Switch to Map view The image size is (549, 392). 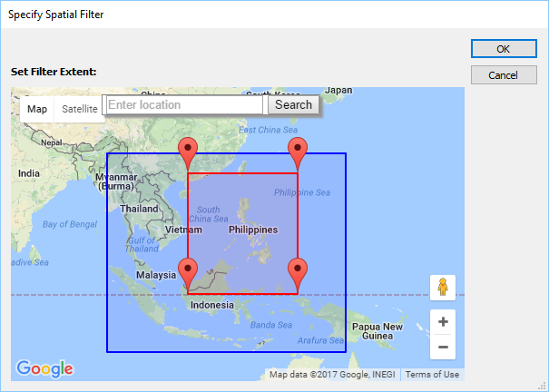click(x=37, y=109)
